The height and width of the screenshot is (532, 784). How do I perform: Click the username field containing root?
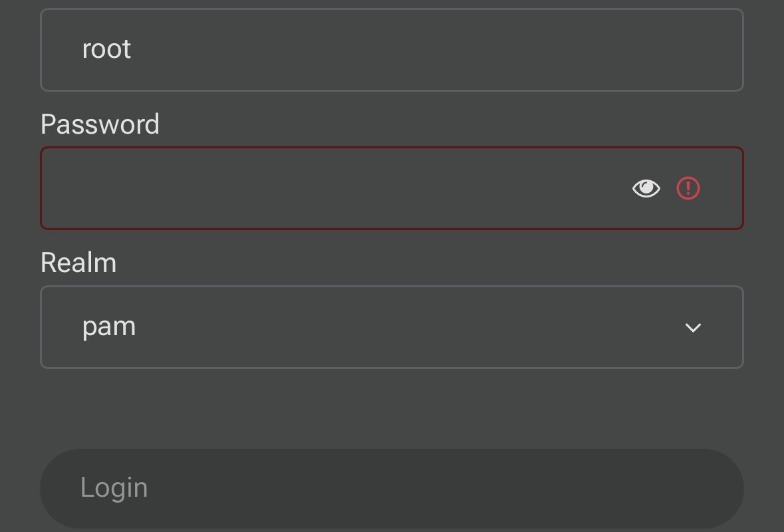pyautogui.click(x=391, y=50)
